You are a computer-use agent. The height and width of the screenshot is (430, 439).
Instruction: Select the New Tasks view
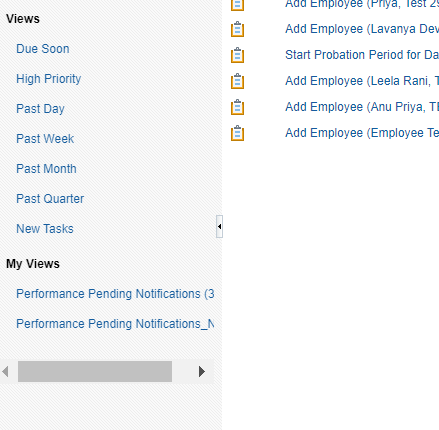(x=45, y=229)
